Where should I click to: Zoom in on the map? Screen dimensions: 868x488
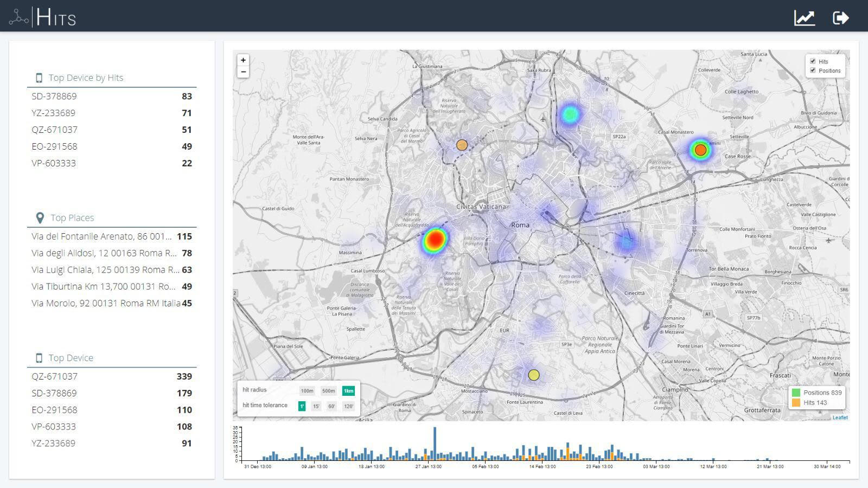(243, 60)
